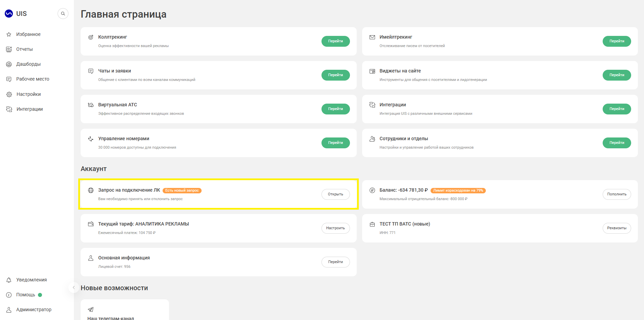
Task: Click Перейти for Виджеты на сайте
Action: pyautogui.click(x=617, y=75)
